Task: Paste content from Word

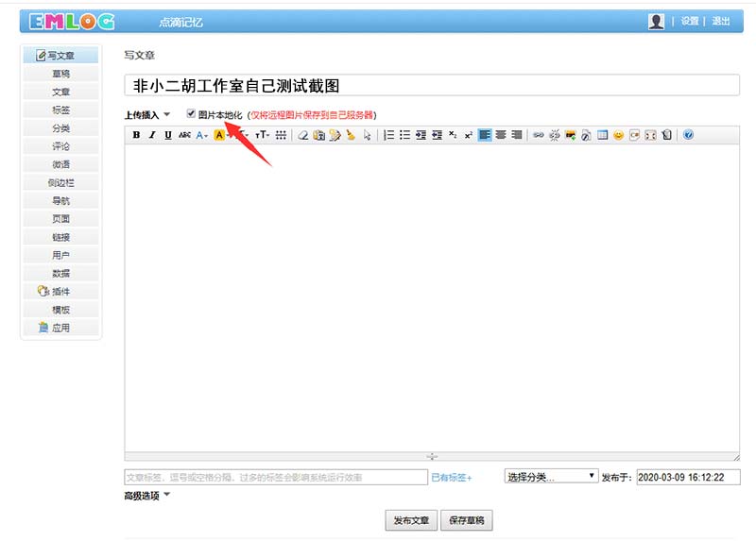Action: pyautogui.click(x=335, y=135)
